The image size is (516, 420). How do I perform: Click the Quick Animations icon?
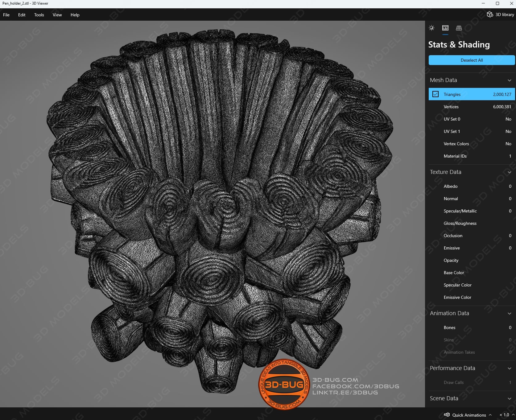447,415
